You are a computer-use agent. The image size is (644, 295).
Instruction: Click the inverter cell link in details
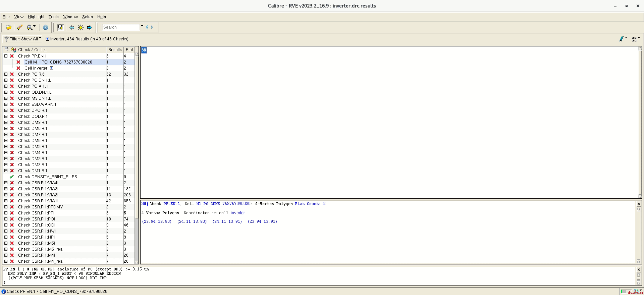click(237, 213)
